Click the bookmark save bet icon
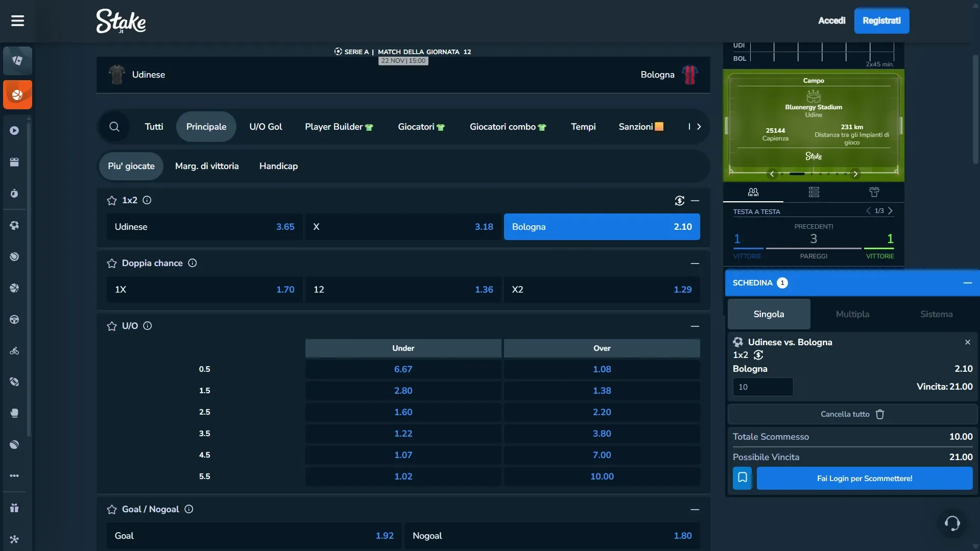980x551 pixels. 742,478
